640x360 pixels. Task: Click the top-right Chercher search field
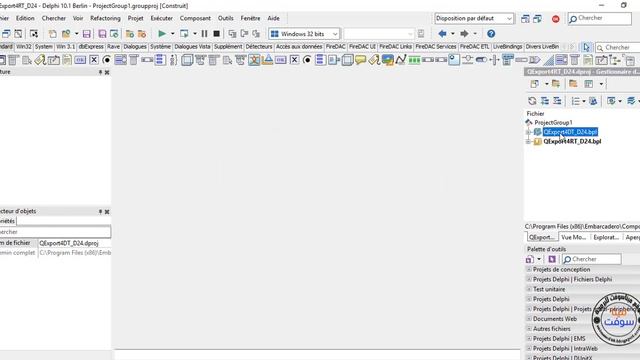pos(600,18)
